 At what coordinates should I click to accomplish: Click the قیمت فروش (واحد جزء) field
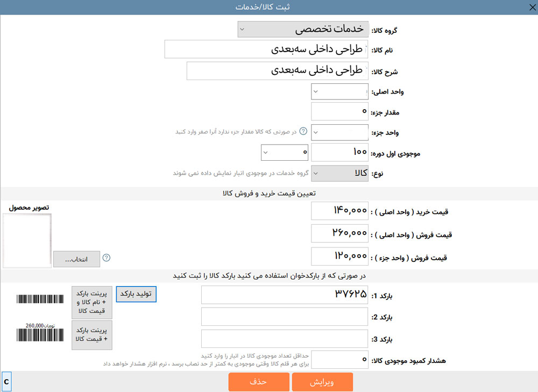[339, 256]
